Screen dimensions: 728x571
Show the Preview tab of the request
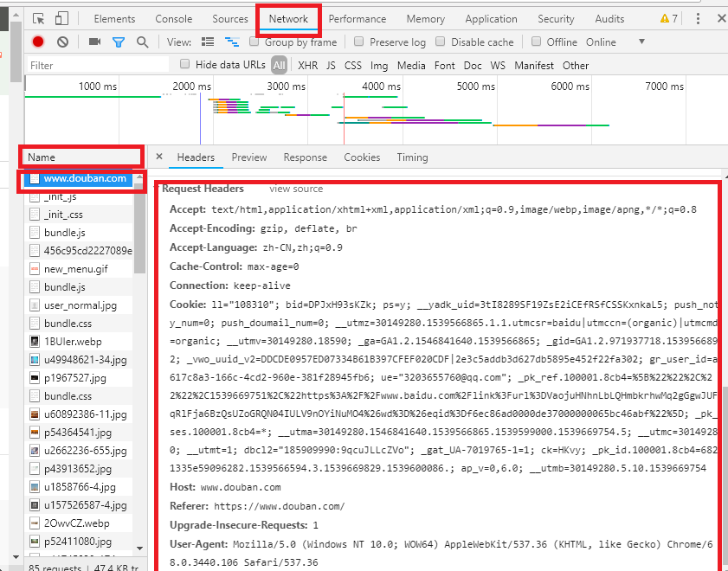249,157
